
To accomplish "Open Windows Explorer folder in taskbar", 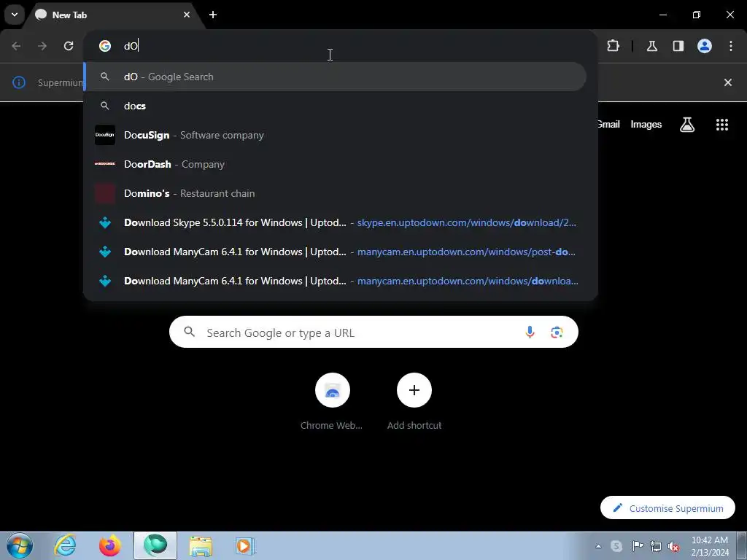I will pos(201,545).
